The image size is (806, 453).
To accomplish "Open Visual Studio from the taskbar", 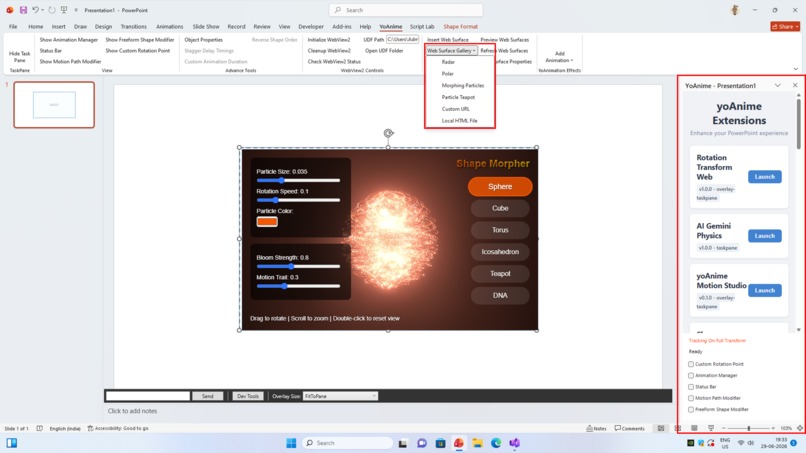I will click(x=515, y=443).
